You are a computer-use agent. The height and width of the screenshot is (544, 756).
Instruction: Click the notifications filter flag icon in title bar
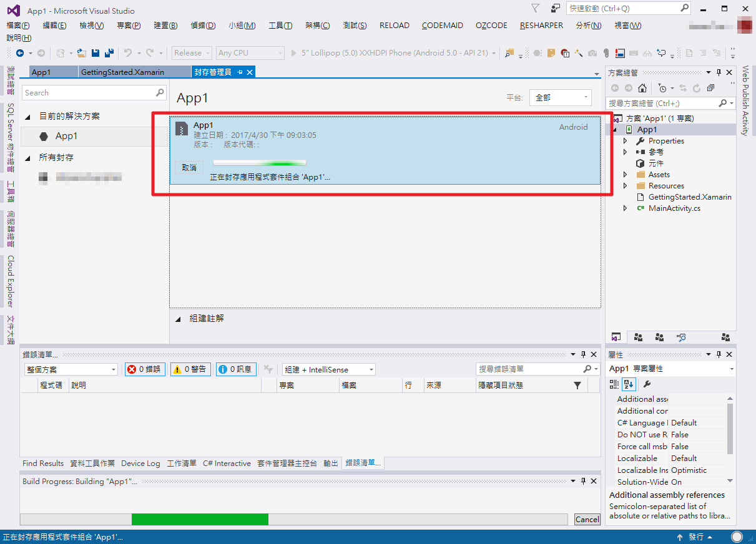[536, 8]
